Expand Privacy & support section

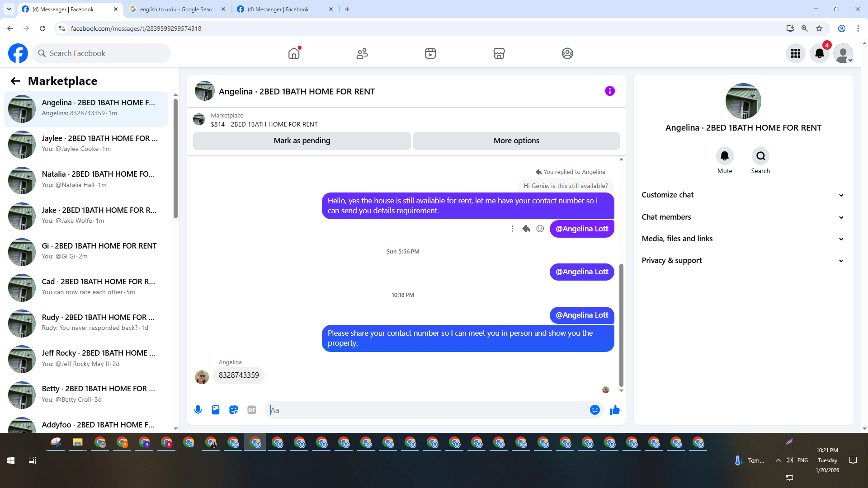tap(743, 260)
